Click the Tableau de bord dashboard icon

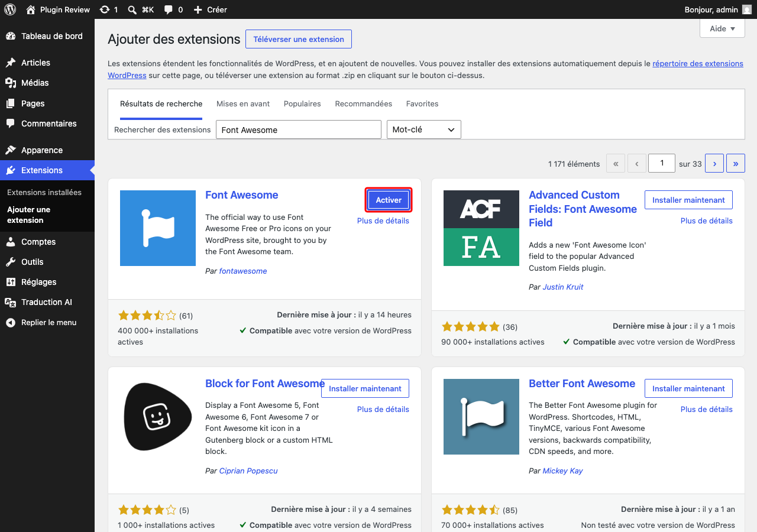(x=11, y=36)
